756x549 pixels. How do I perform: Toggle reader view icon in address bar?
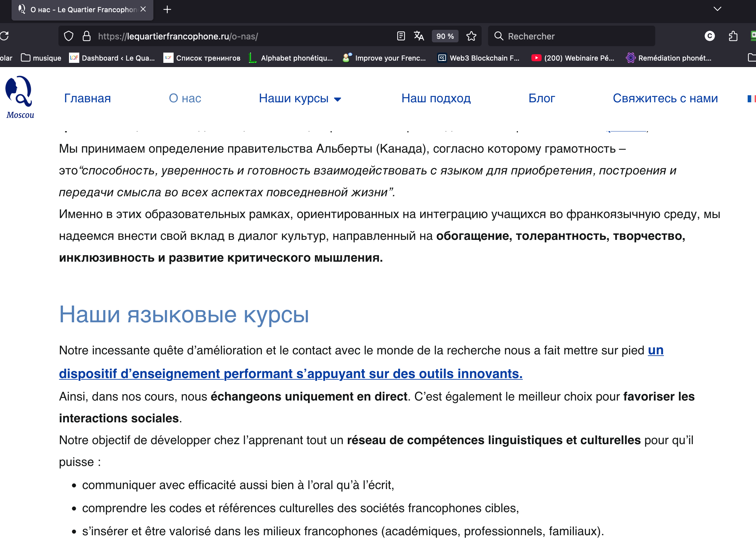401,36
